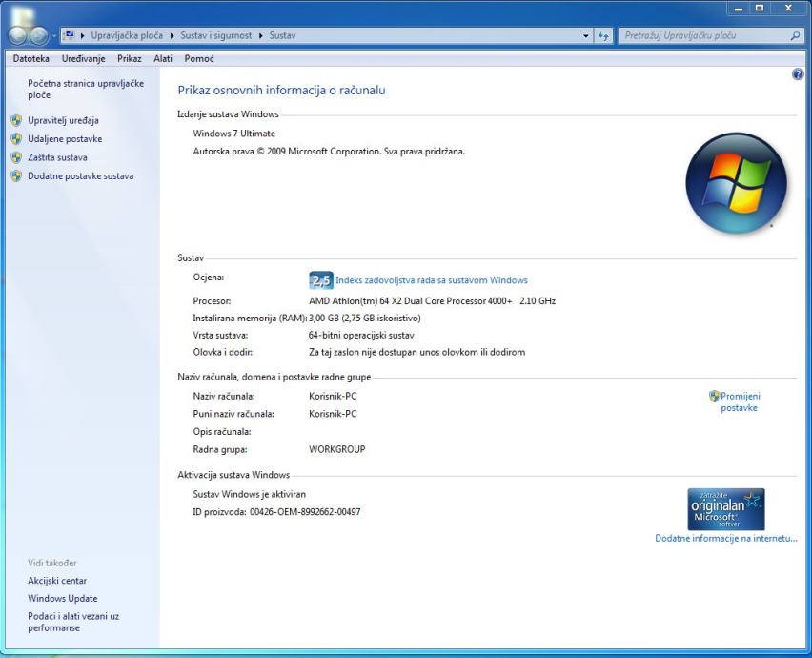Click the 64-bitni operacijski sustav value

(x=361, y=336)
